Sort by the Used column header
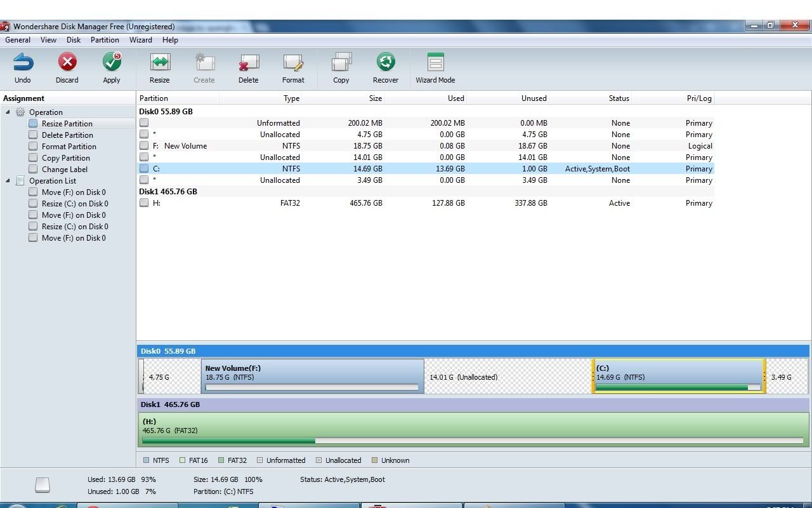Image resolution: width=812 pixels, height=508 pixels. pyautogui.click(x=426, y=98)
